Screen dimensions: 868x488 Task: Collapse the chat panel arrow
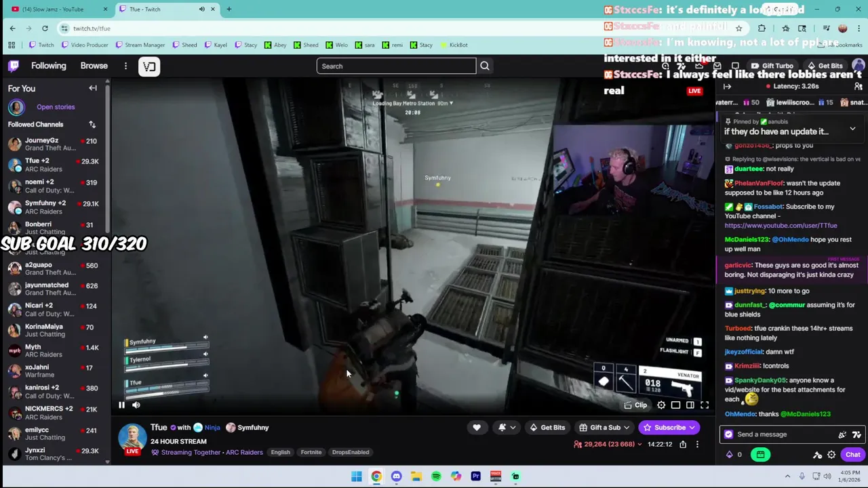click(x=727, y=87)
